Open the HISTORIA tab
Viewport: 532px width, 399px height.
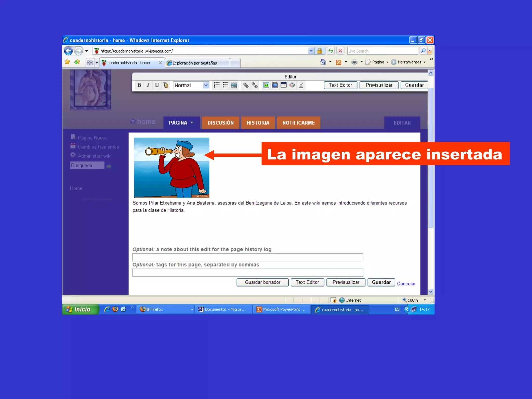point(258,123)
